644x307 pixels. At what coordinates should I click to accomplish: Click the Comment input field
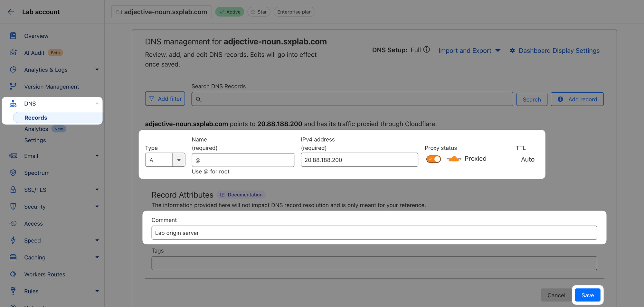coord(374,233)
